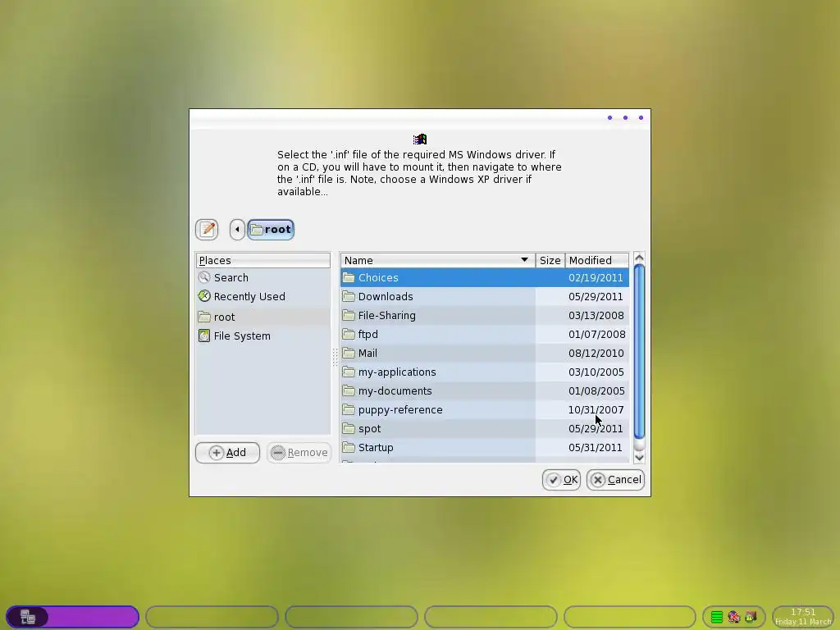
Task: Click the 05/29/2011 date in Downloads row
Action: pyautogui.click(x=596, y=296)
